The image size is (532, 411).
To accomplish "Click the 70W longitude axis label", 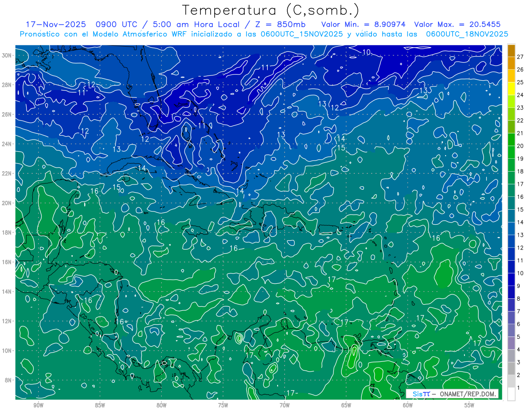I will pos(285,405).
